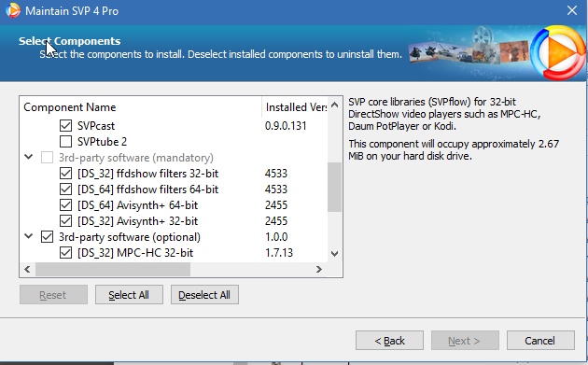588x365 pixels.
Task: Click the vertical scrollbar up arrow
Action: pyautogui.click(x=334, y=105)
